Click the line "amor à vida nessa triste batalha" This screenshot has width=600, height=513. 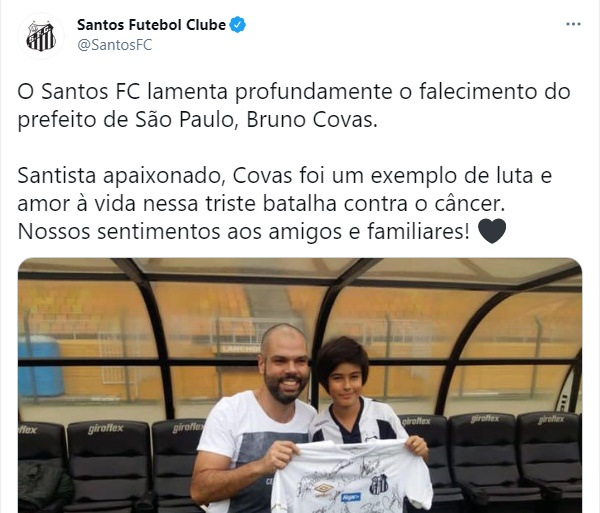[261, 204]
